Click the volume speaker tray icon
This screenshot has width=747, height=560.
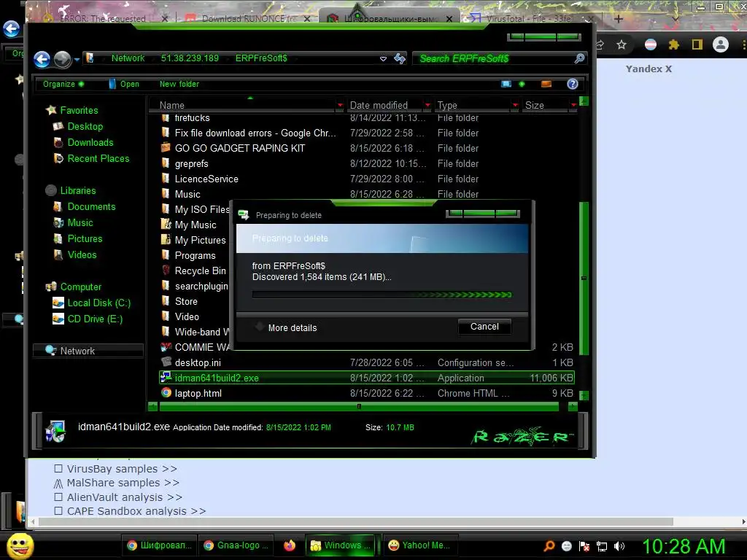tap(619, 546)
